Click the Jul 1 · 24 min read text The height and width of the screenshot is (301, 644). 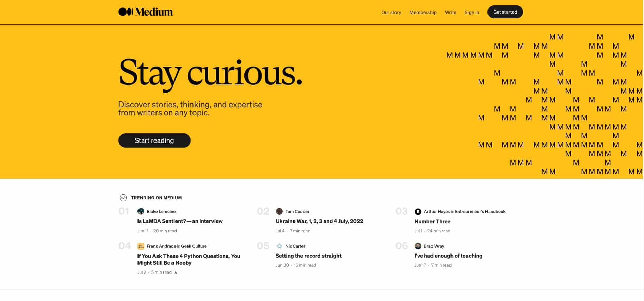(x=433, y=231)
